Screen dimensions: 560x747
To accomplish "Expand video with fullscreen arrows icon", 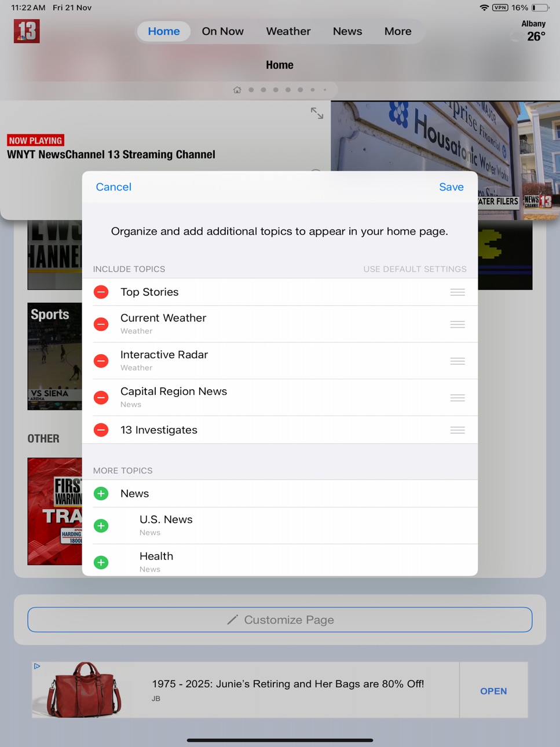I will pos(317,113).
